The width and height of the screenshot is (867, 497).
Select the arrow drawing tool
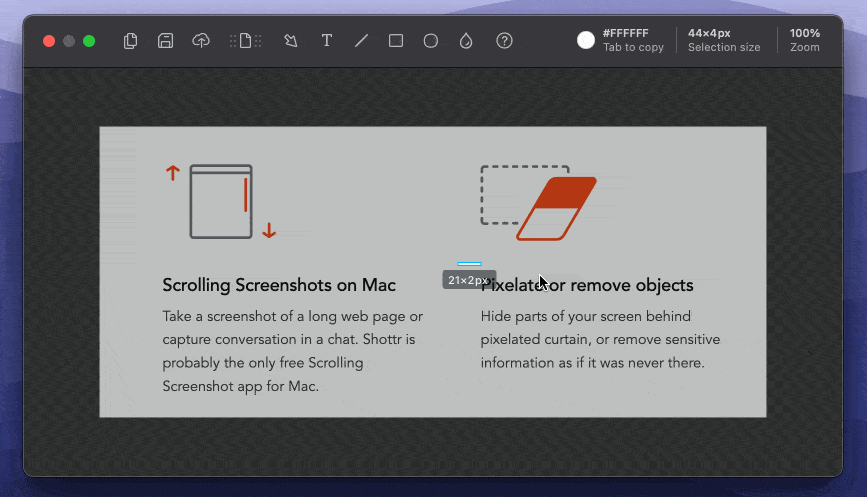point(291,41)
